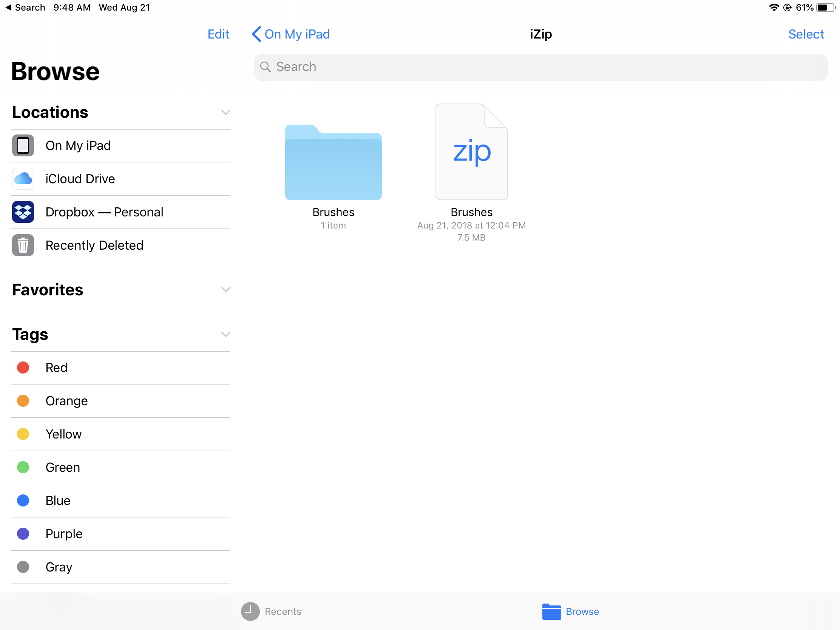Select the Gray tag dot
The width and height of the screenshot is (840, 630).
click(23, 567)
